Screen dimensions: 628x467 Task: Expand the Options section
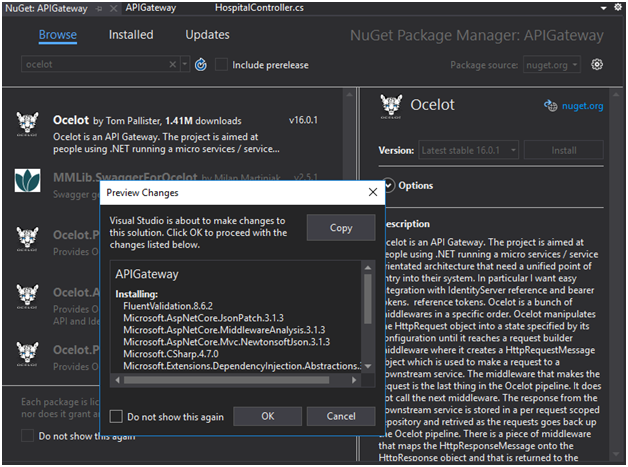coord(388,185)
